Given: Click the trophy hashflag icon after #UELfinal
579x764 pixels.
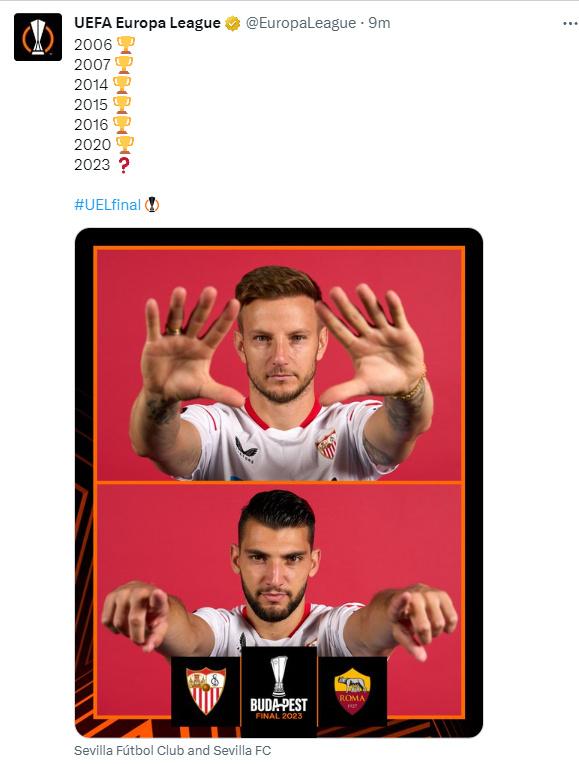Looking at the screenshot, I should (152, 205).
